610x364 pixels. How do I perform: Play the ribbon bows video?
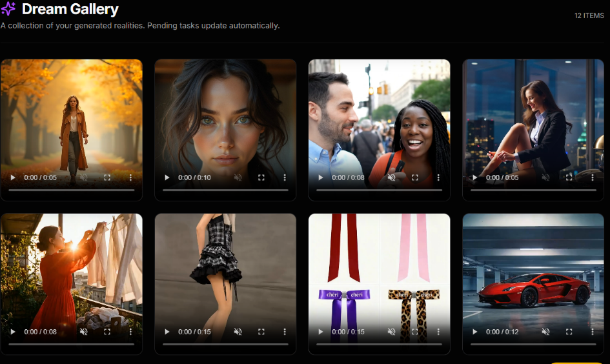click(x=321, y=332)
